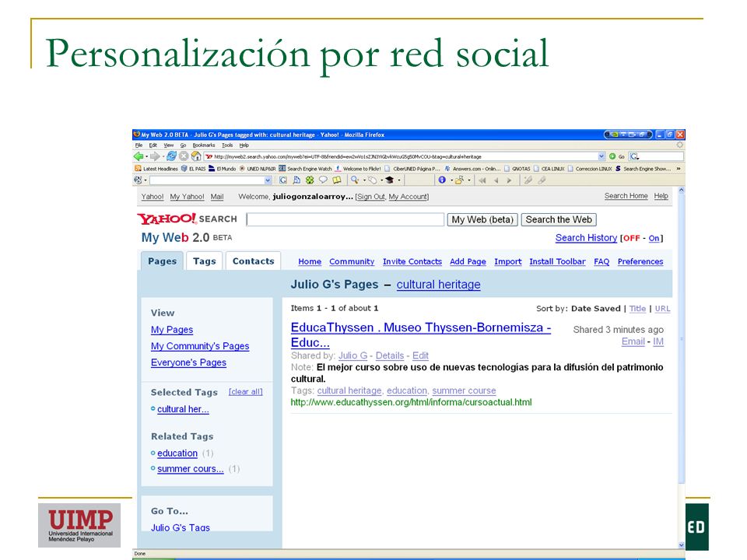This screenshot has height=560, width=747.
Task: Open the Bookmarks menu
Action: tap(204, 145)
